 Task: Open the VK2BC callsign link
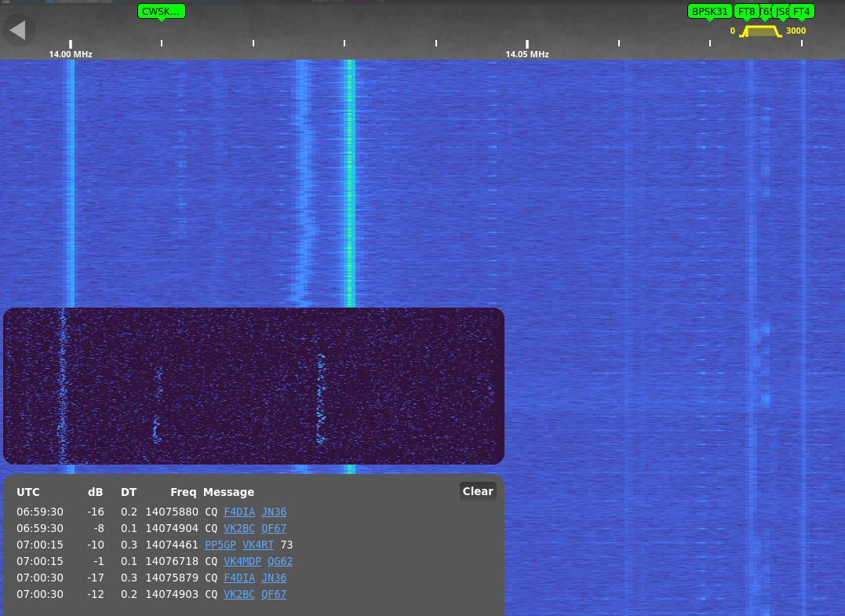239,528
